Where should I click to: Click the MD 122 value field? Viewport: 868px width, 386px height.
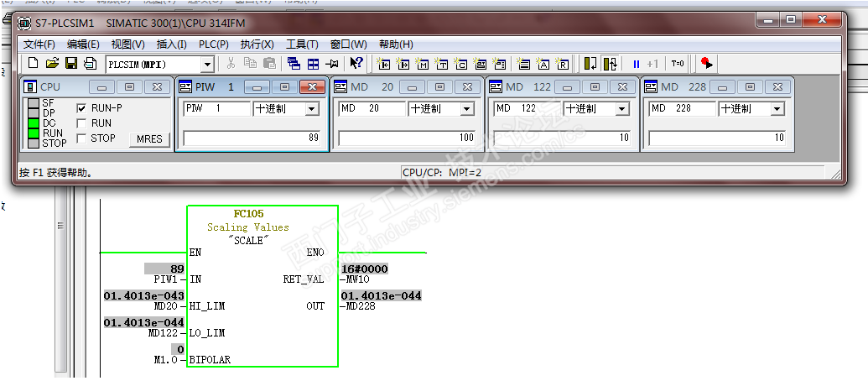click(x=562, y=138)
